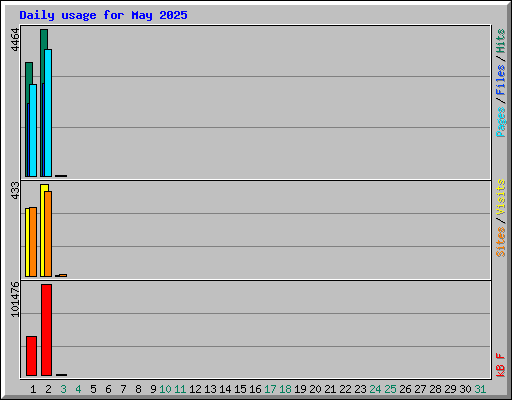Click the yellow Visits bar for day 1
Viewport: 512px width, 400px height.
point(27,242)
